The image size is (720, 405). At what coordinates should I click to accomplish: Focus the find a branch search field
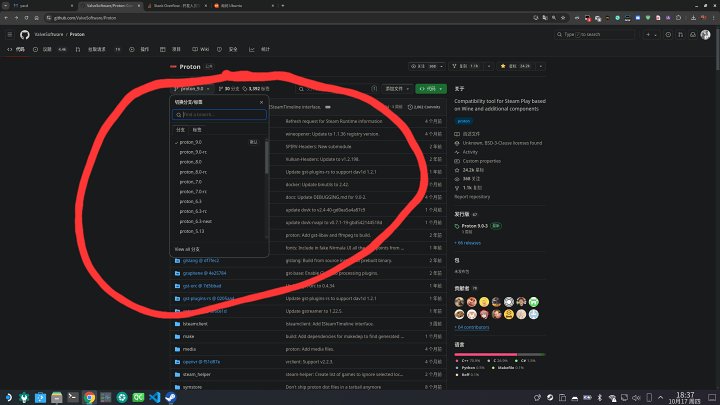click(220, 115)
